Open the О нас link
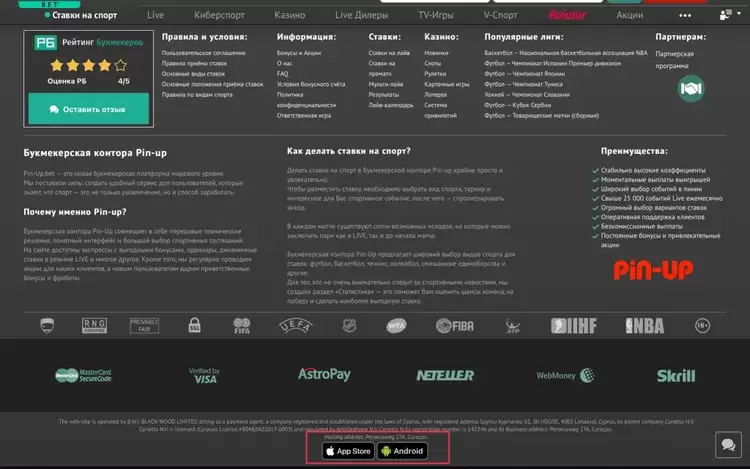750x469 pixels. (x=284, y=64)
